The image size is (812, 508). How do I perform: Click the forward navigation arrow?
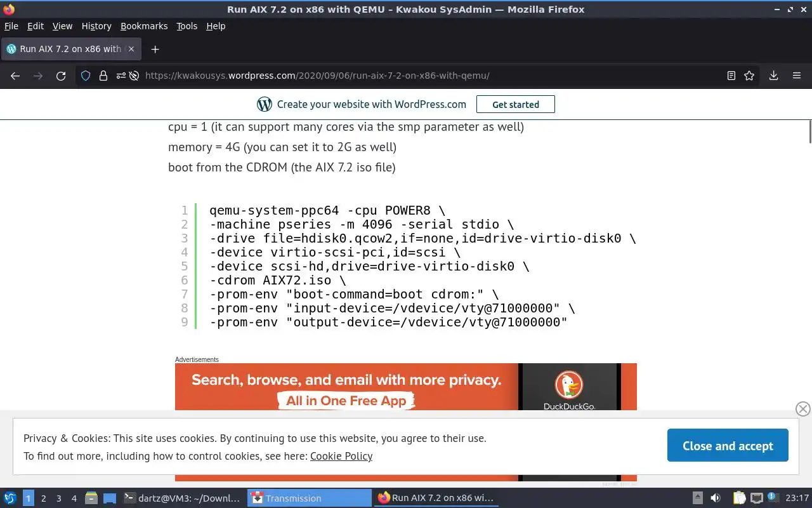(x=38, y=76)
